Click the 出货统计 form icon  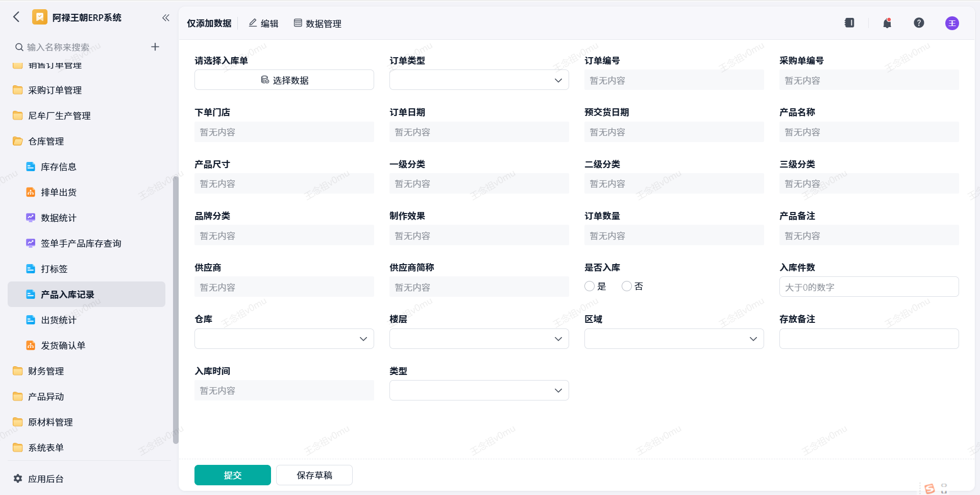(31, 320)
